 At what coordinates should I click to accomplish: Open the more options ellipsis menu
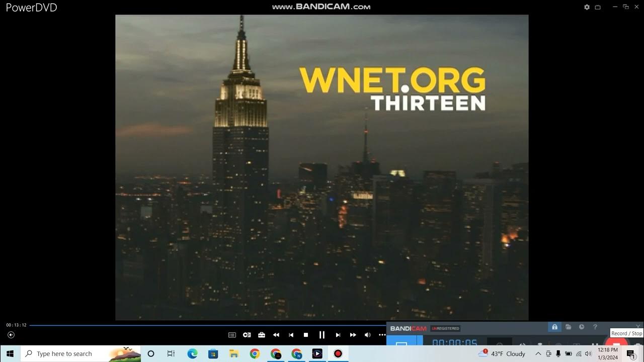point(382,335)
